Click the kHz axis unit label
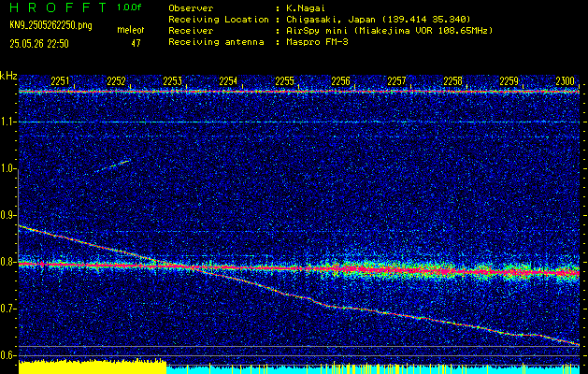 8,76
